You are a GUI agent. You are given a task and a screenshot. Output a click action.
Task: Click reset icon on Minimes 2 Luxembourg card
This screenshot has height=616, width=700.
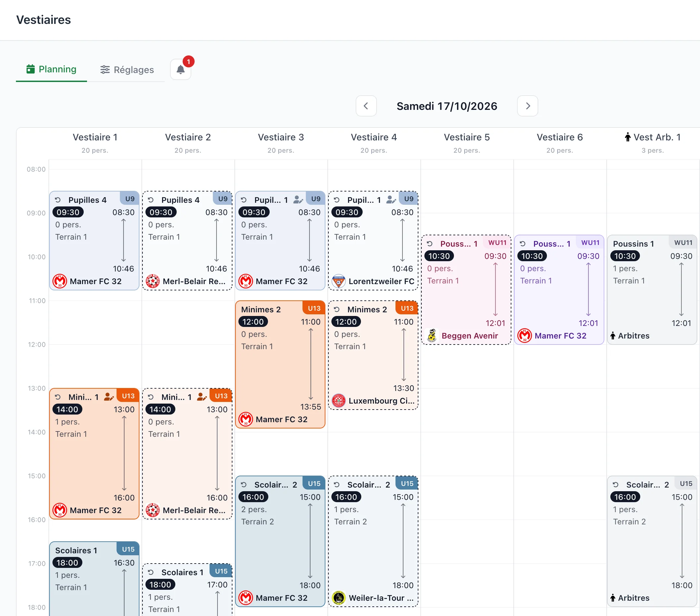coord(337,309)
